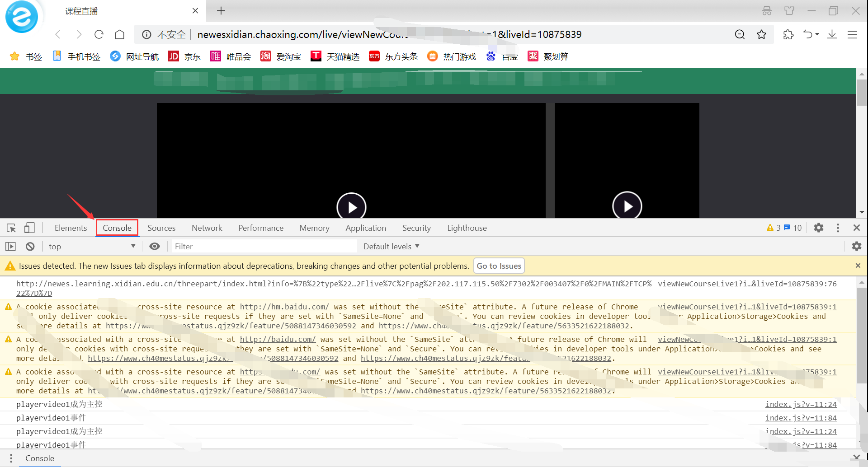Play the large left video
This screenshot has height=467, width=868.
coord(351,207)
